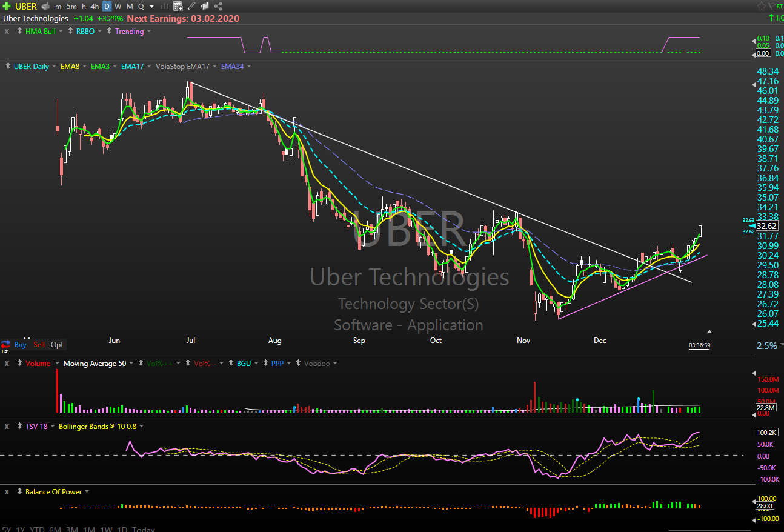Click the move arrows beside RBBO

(71, 31)
